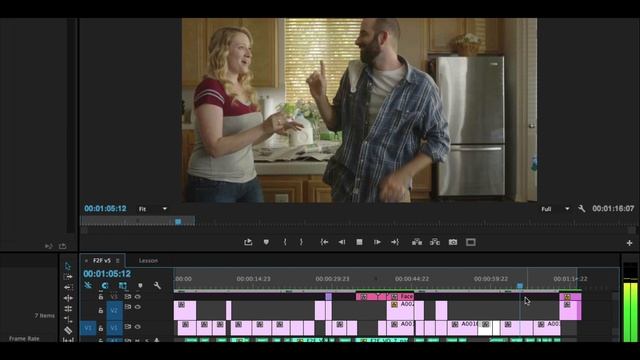This screenshot has width=640, height=360.
Task: Step back one frame
Action: tap(342, 242)
